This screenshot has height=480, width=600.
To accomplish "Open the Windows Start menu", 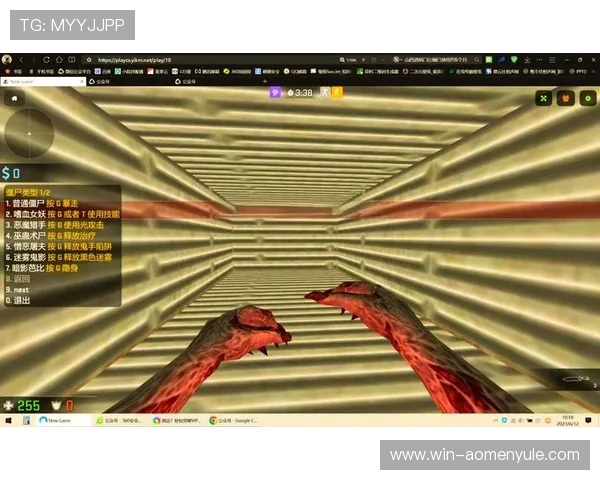I will (x=8, y=420).
